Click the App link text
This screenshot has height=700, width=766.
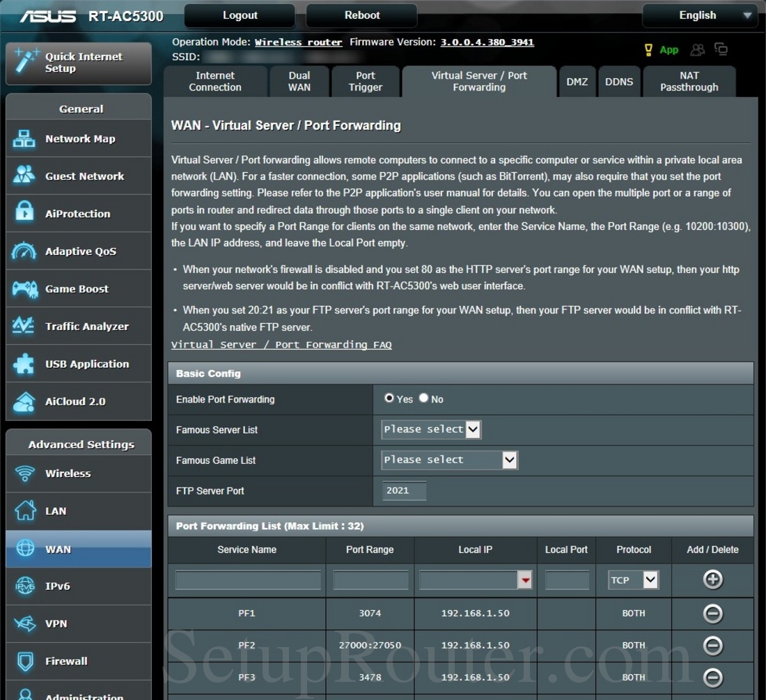coord(669,50)
